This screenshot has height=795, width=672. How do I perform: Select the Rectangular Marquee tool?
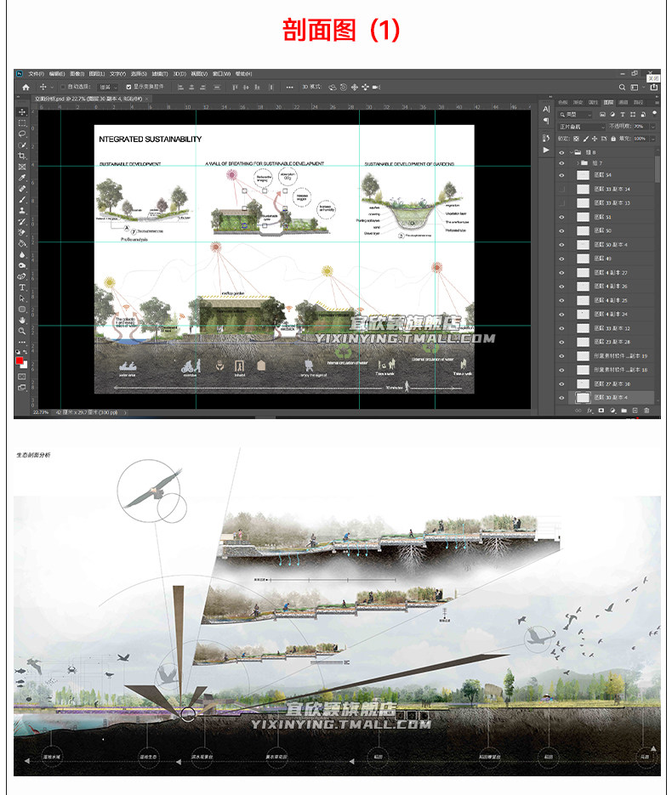[22, 123]
